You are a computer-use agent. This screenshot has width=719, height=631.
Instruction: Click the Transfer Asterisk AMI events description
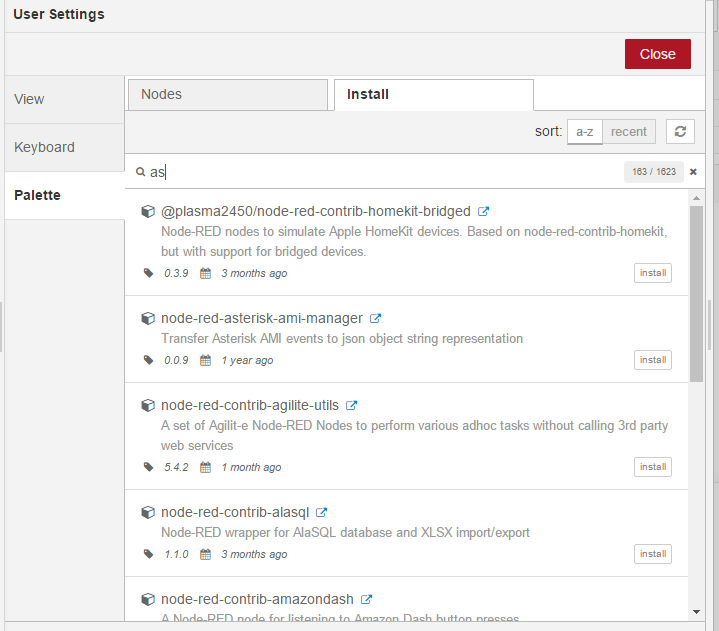tap(342, 338)
